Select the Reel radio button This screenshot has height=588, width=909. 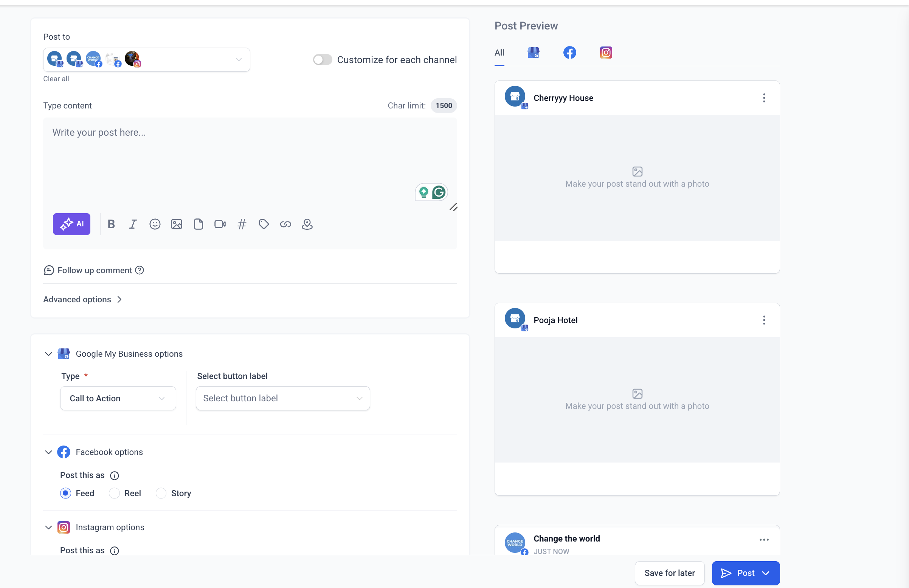coord(114,493)
